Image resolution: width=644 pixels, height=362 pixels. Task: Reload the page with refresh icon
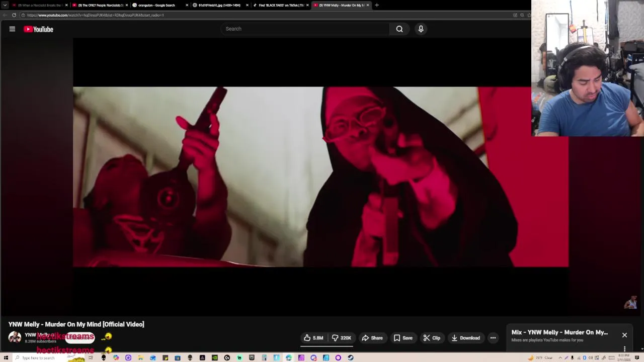point(14,15)
